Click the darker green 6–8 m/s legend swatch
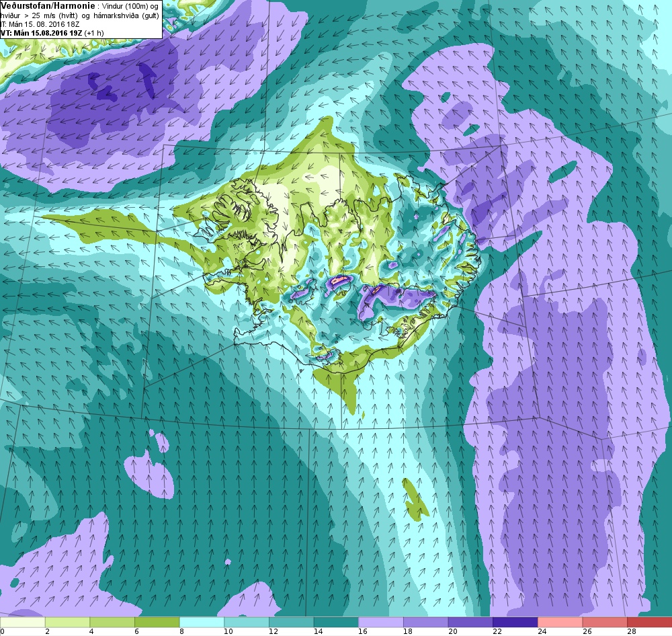This screenshot has height=636, width=672. (157, 622)
